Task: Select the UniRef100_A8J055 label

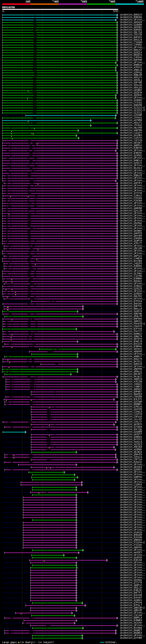Action: click(x=131, y=128)
